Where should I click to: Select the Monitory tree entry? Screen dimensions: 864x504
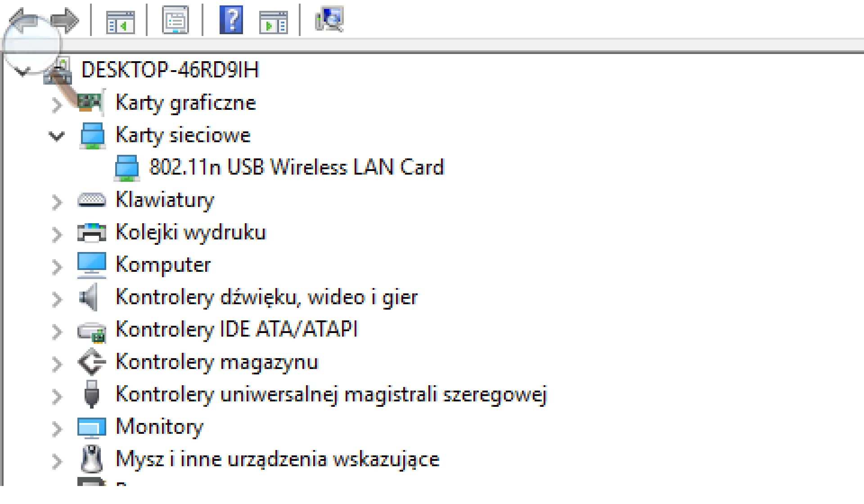pyautogui.click(x=159, y=427)
